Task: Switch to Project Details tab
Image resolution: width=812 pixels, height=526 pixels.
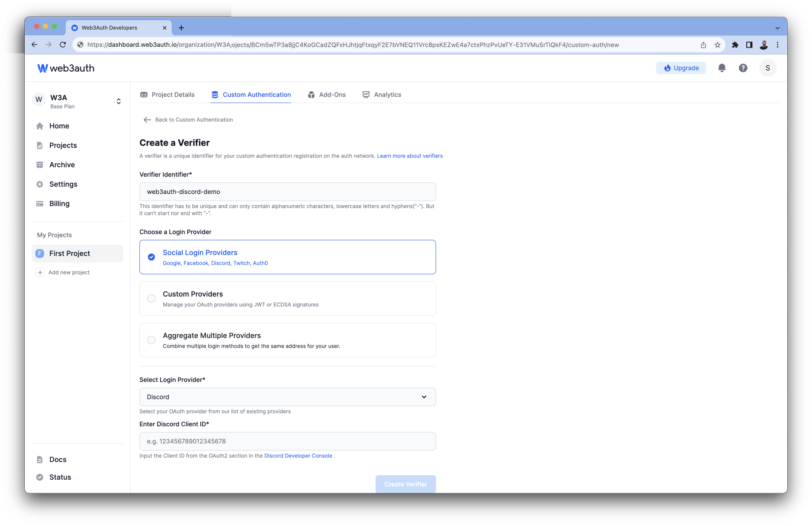Action: pos(167,94)
